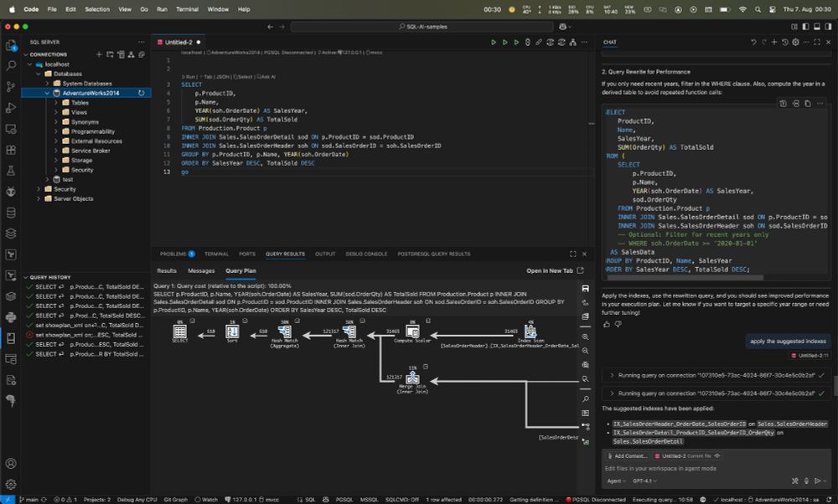Select the test database node
Screen dimensions: 838x504
(67, 179)
